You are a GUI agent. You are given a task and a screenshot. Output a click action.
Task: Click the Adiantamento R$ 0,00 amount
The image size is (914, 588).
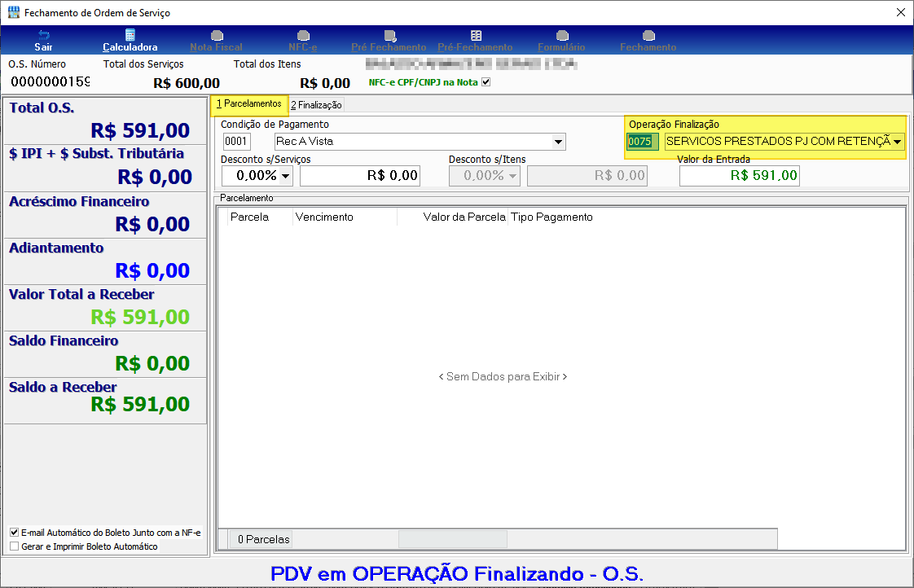[x=152, y=270]
